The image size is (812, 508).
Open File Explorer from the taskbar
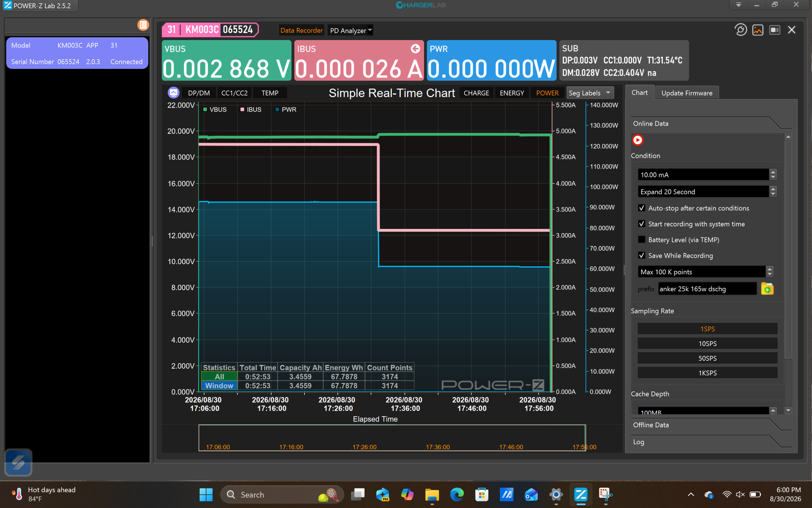[432, 494]
